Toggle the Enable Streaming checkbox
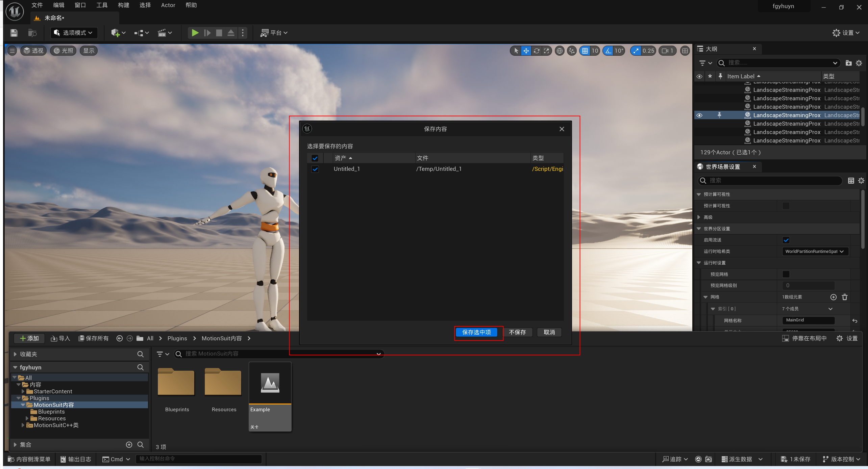Image resolution: width=868 pixels, height=469 pixels. 786,240
